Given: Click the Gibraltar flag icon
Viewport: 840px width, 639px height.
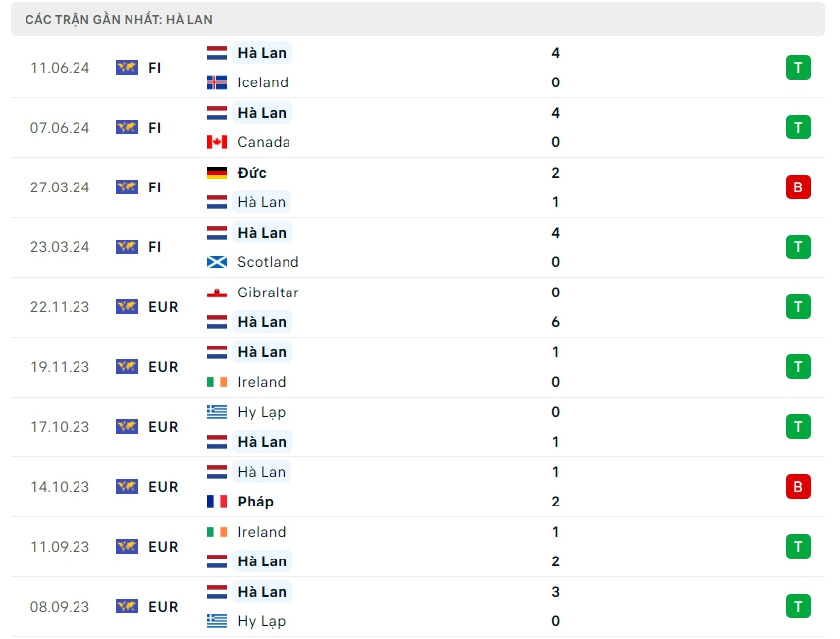Looking at the screenshot, I should (217, 293).
